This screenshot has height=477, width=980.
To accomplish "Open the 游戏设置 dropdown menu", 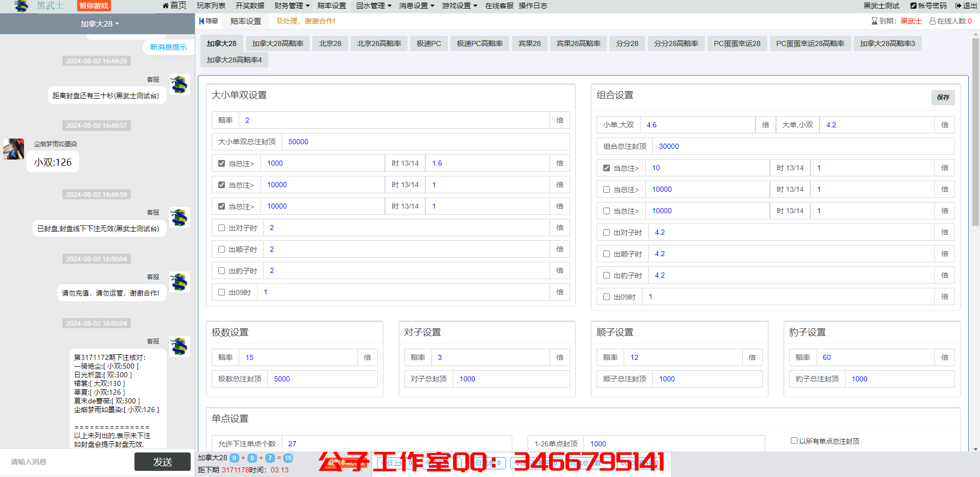I will 460,6.
